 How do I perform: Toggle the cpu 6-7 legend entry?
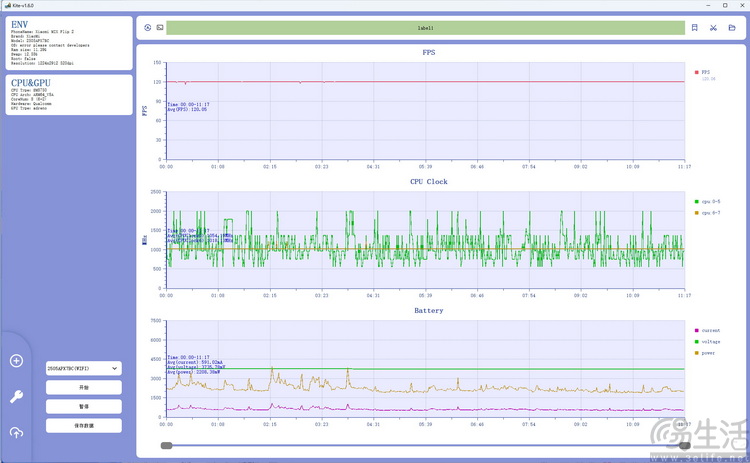tap(707, 213)
